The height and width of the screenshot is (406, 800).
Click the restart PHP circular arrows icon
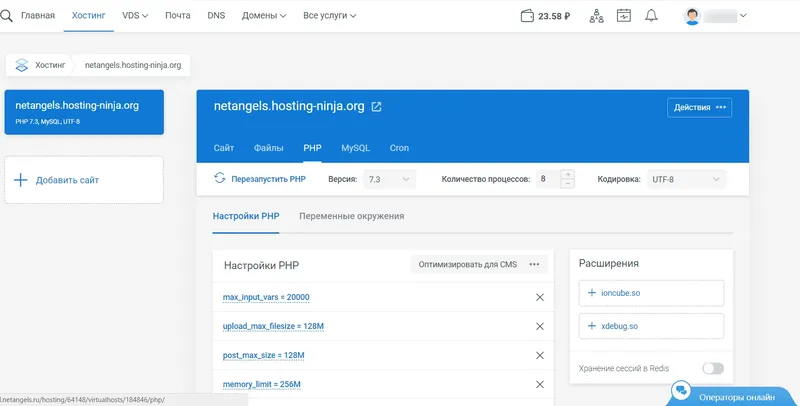(x=220, y=179)
